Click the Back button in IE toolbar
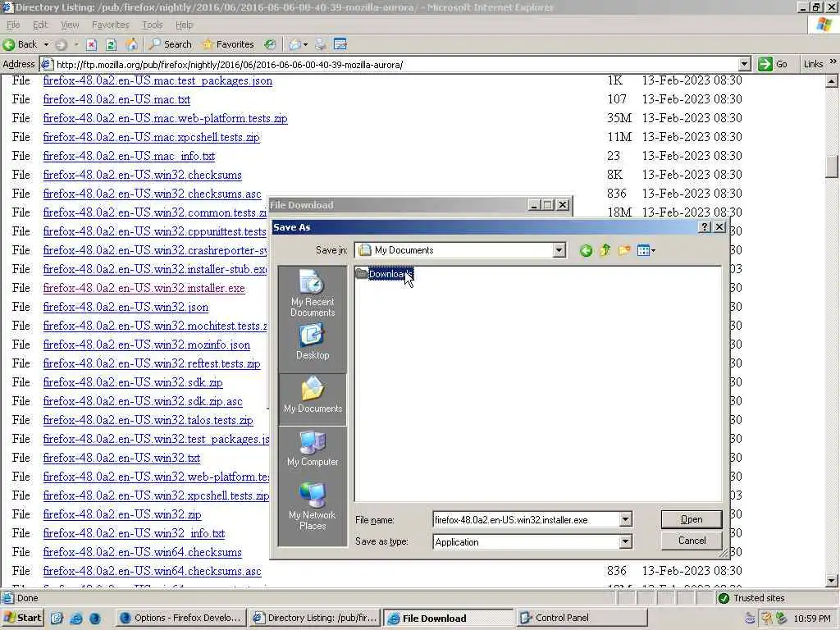Viewport: 840px width, 630px height. (21, 44)
